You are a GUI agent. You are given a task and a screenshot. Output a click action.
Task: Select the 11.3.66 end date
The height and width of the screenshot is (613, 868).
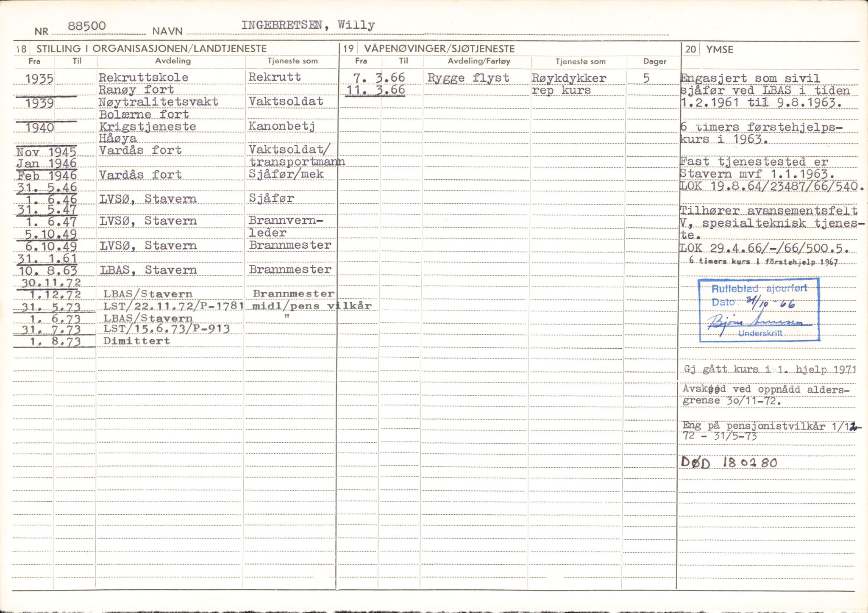click(x=376, y=90)
